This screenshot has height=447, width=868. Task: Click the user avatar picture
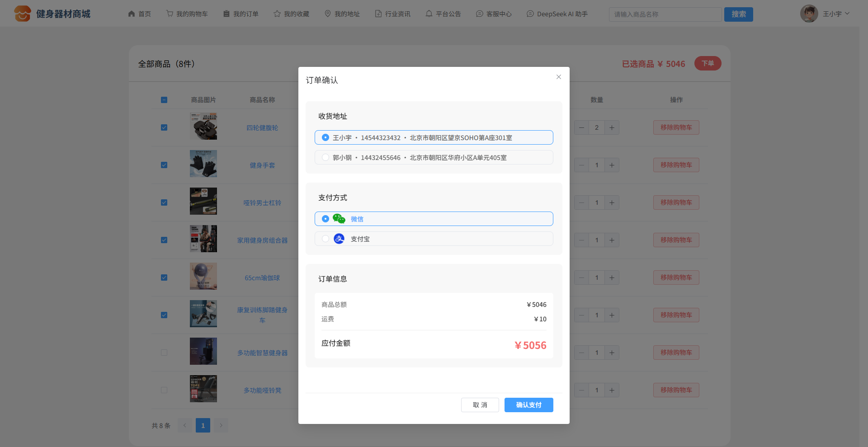point(809,14)
